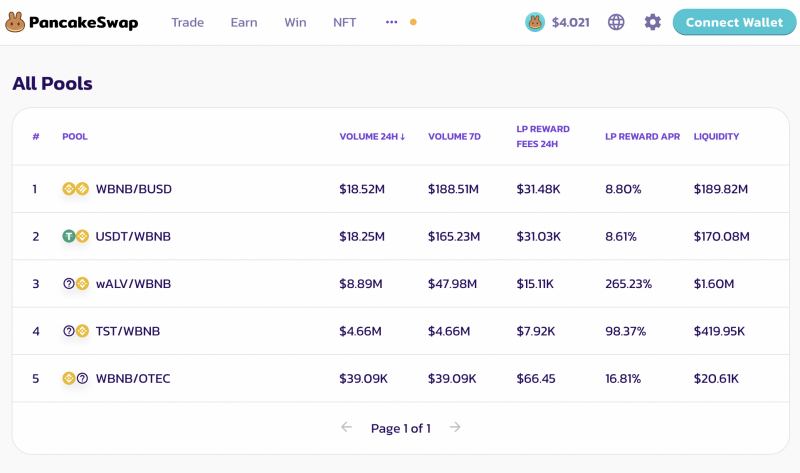Image resolution: width=800 pixels, height=473 pixels.
Task: Click the WBNB/OTEC token pair icons
Action: click(x=76, y=379)
